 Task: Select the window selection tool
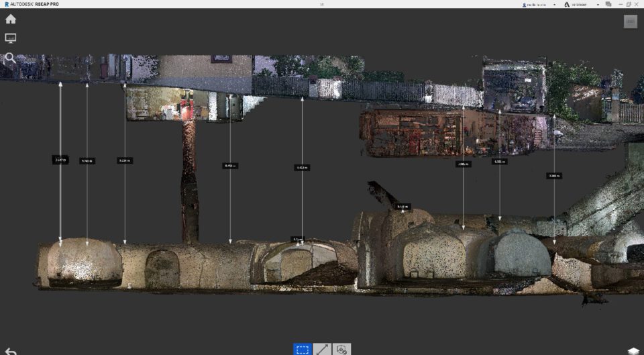pos(303,349)
